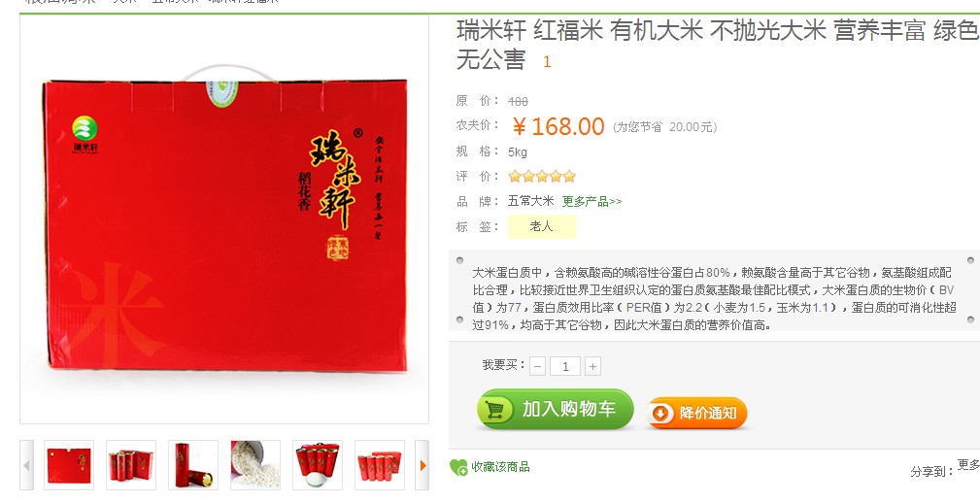The image size is (980, 503).
Task: Click the five-star rating icons
Action: click(542, 176)
